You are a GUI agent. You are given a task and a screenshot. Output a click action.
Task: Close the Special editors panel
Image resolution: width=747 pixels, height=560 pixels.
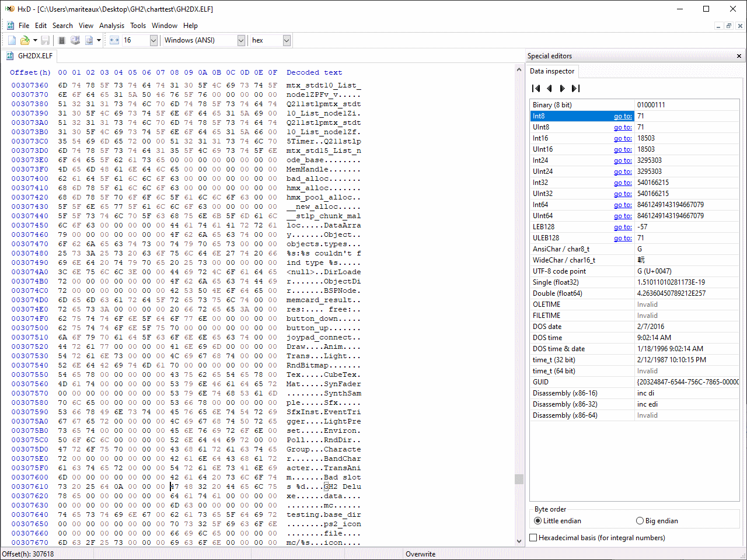pyautogui.click(x=739, y=56)
